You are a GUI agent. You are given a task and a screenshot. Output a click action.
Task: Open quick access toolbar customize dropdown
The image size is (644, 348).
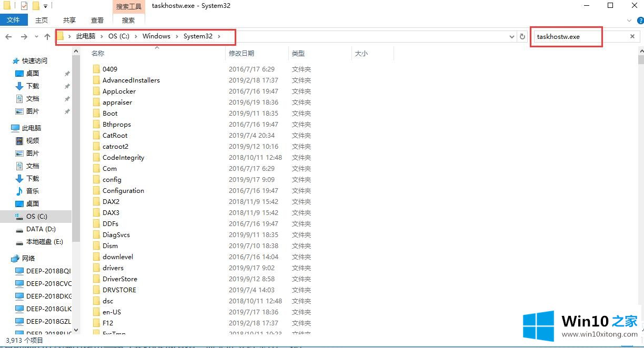[46, 6]
